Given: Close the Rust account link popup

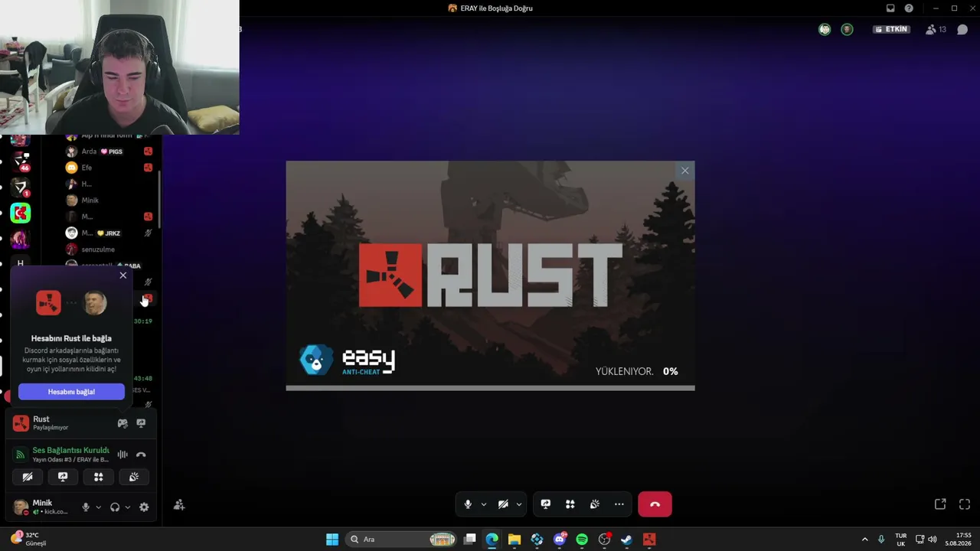Looking at the screenshot, I should (x=122, y=275).
